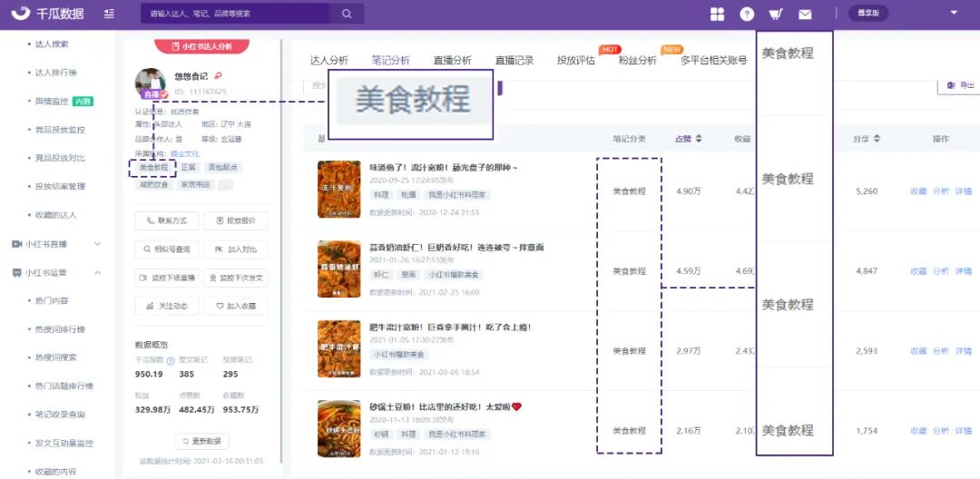Viewport: 980px width, 479px height.
Task: Open 竞品投放监控 in the sidebar
Action: [60, 129]
